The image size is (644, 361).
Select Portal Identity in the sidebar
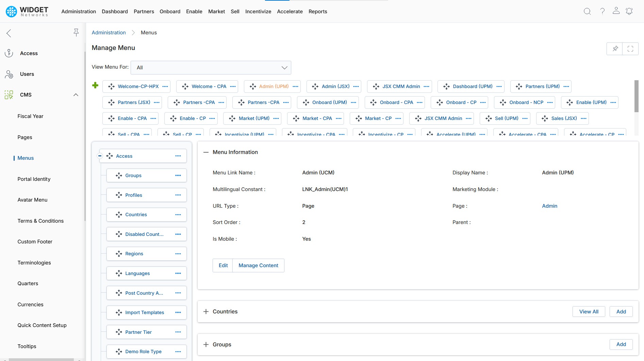point(34,179)
